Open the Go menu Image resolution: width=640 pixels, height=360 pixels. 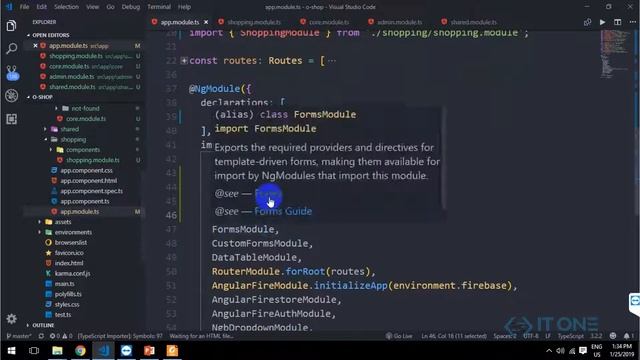tap(110, 7)
